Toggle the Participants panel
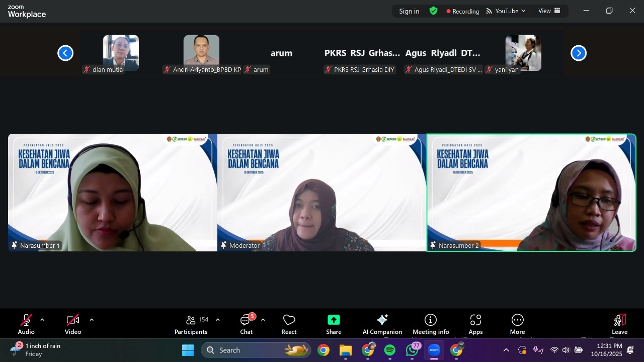The width and height of the screenshot is (644, 362). tap(191, 324)
